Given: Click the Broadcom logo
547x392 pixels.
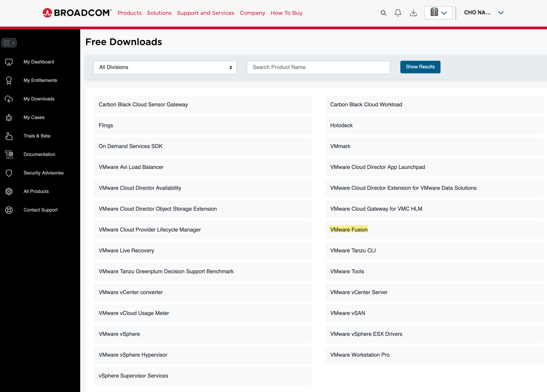Looking at the screenshot, I should (77, 13).
